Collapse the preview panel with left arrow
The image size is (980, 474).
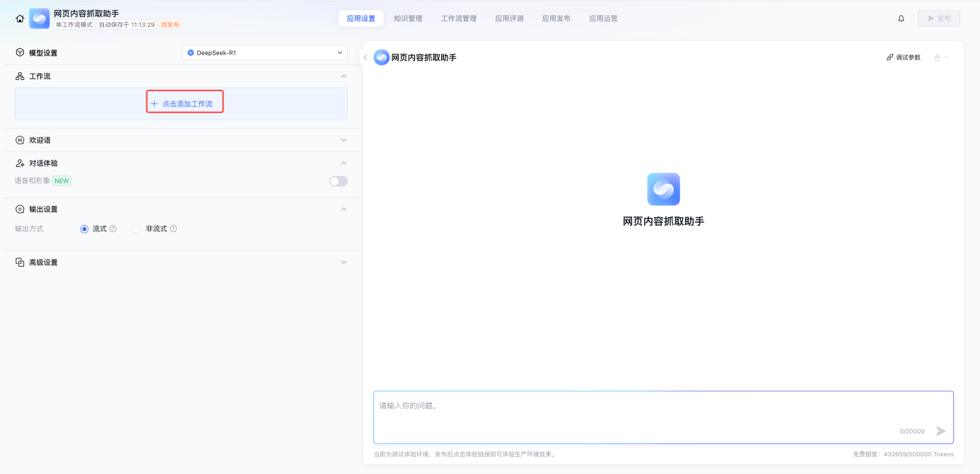pos(365,57)
